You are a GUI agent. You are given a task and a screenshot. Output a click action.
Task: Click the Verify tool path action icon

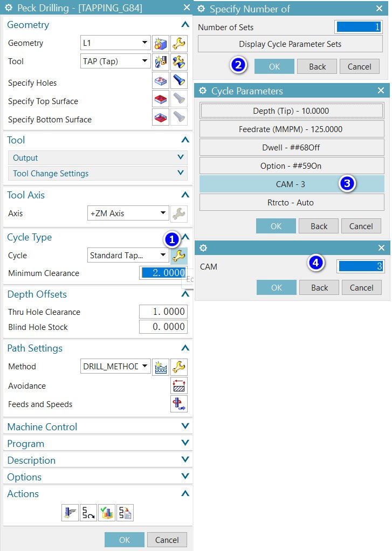pos(107,513)
